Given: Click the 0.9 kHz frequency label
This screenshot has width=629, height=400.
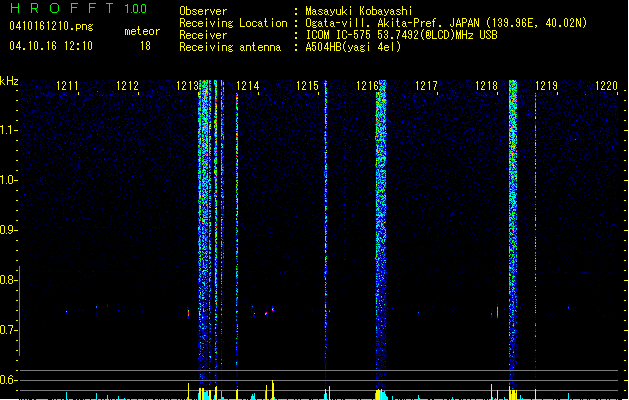Looking at the screenshot, I should pyautogui.click(x=8, y=230).
